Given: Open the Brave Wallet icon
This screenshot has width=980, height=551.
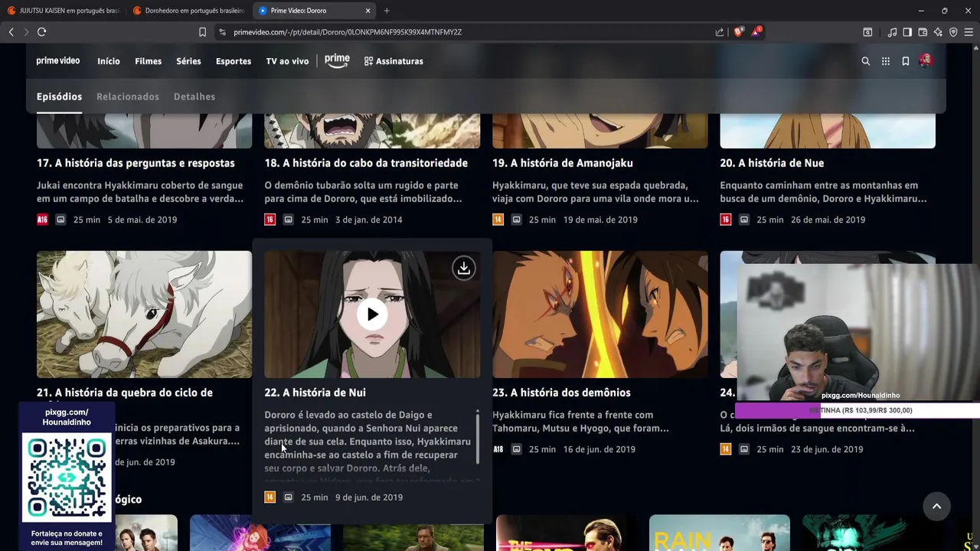Looking at the screenshot, I should pos(923,32).
